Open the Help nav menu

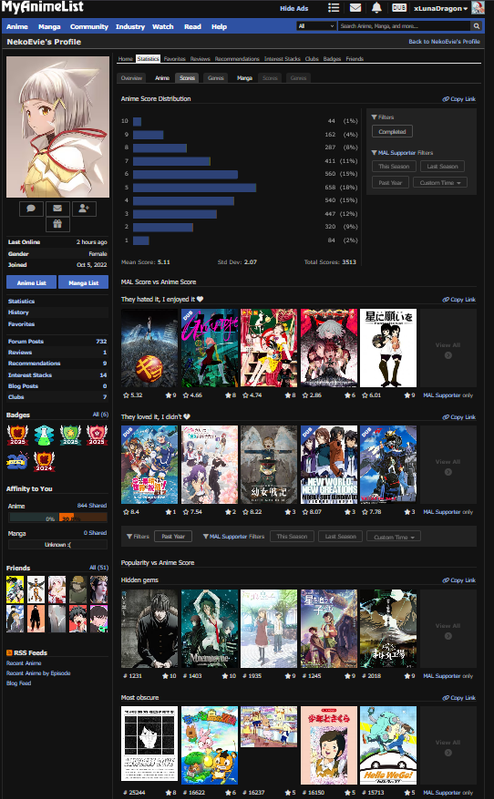[x=219, y=26]
